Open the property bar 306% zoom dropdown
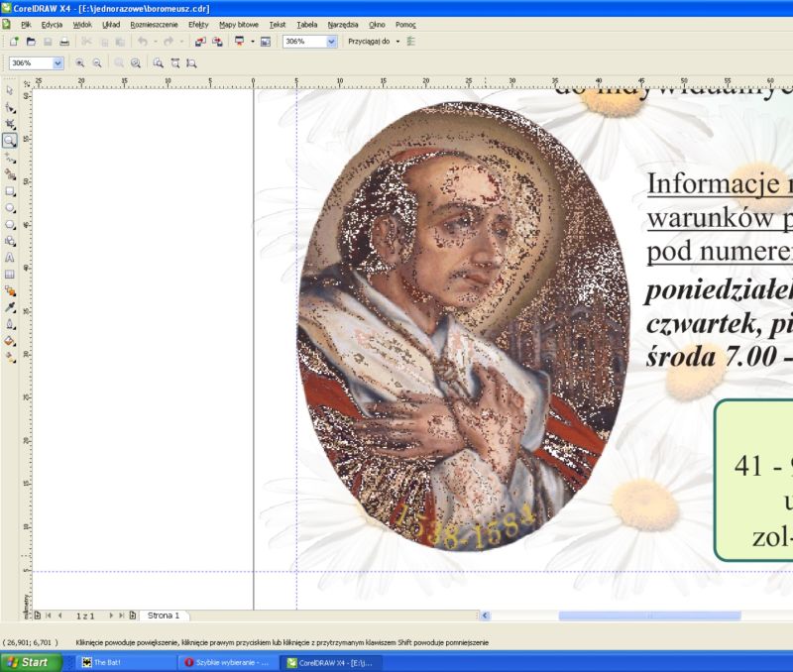The width and height of the screenshot is (793, 672). tap(57, 62)
